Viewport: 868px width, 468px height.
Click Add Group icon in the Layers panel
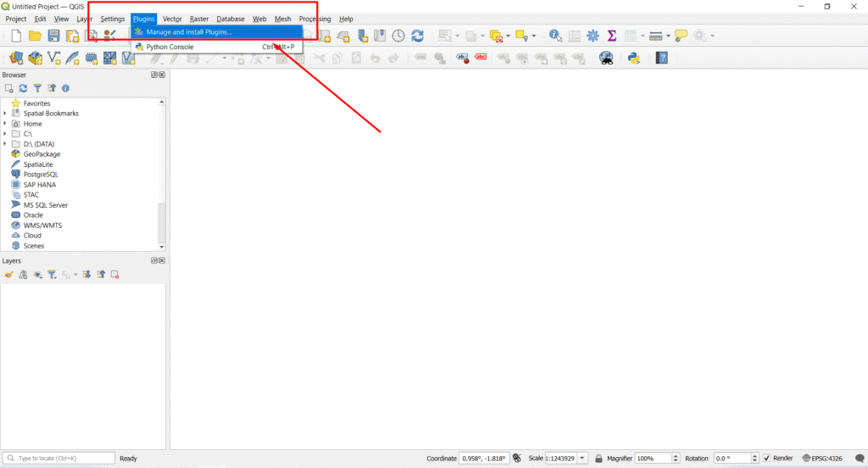(x=23, y=275)
